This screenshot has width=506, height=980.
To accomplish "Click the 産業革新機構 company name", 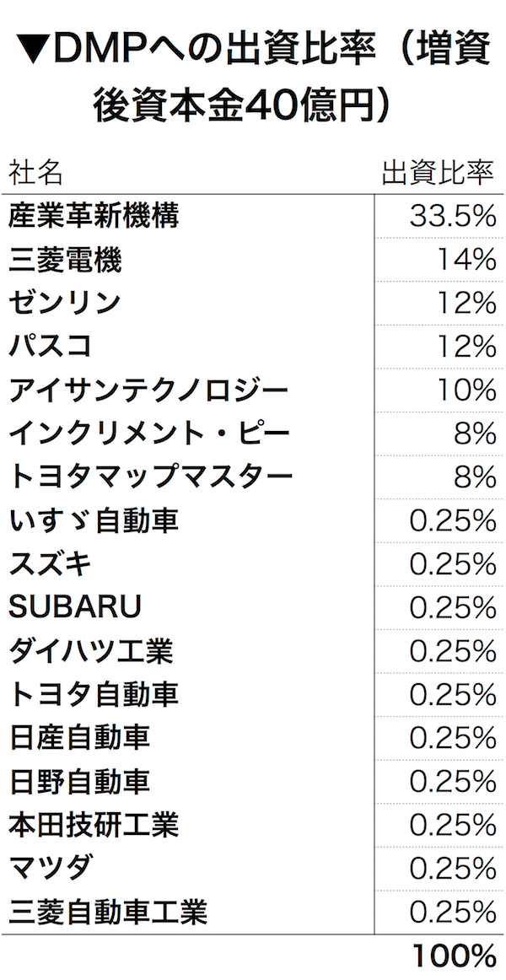I will click(x=93, y=217).
